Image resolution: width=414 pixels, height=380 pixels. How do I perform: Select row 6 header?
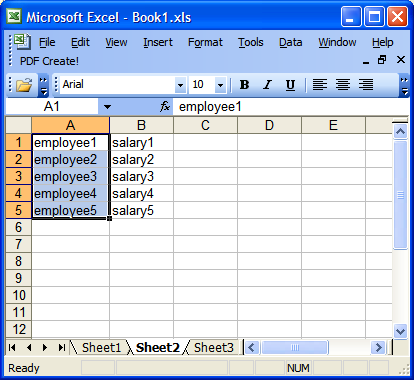click(x=19, y=227)
